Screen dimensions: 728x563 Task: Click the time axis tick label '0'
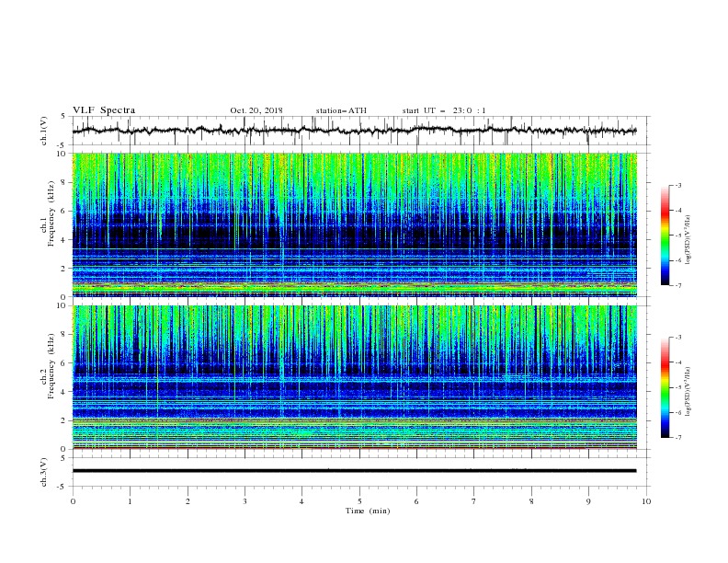click(x=73, y=501)
